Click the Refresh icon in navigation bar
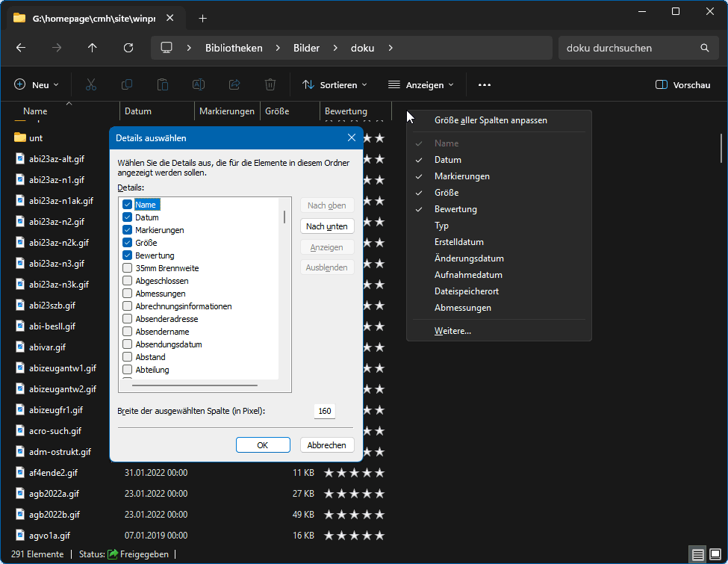The image size is (728, 564). (128, 48)
